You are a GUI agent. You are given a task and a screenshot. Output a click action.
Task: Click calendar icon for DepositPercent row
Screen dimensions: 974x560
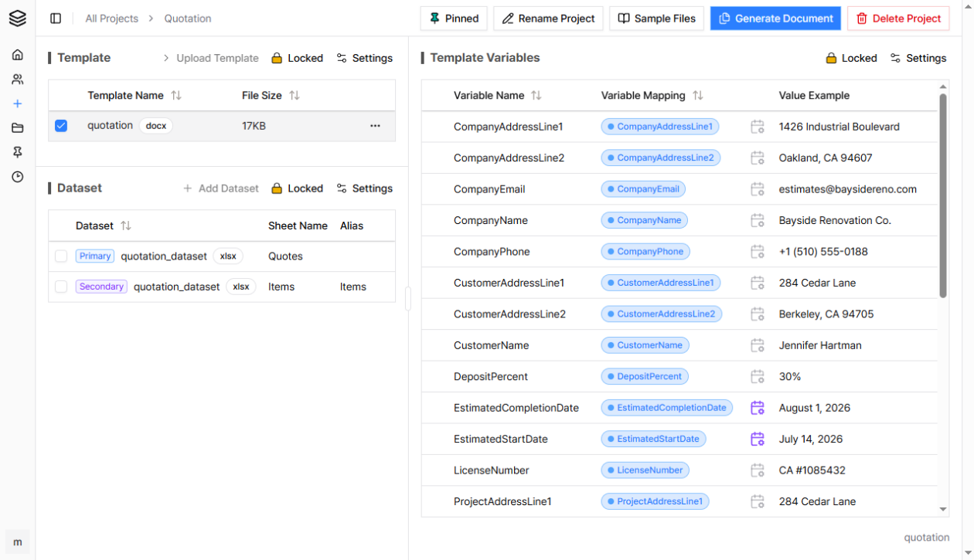[758, 377]
